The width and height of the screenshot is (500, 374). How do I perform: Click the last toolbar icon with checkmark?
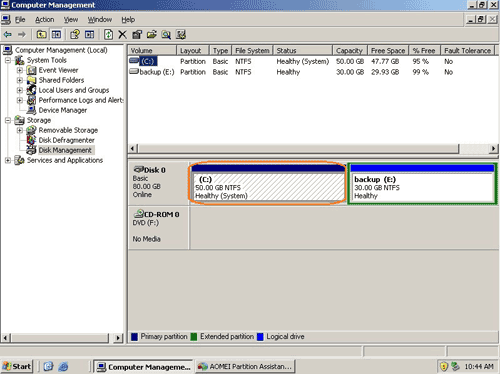pos(181,34)
